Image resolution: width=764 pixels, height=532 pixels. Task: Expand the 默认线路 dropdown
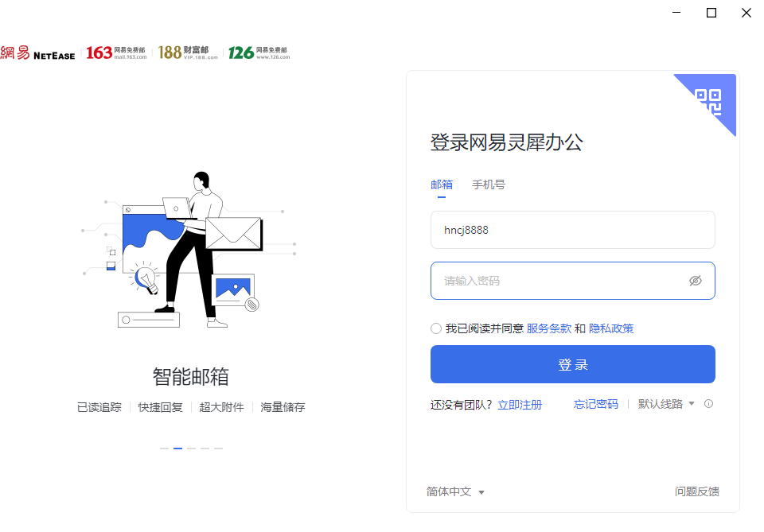click(x=666, y=404)
